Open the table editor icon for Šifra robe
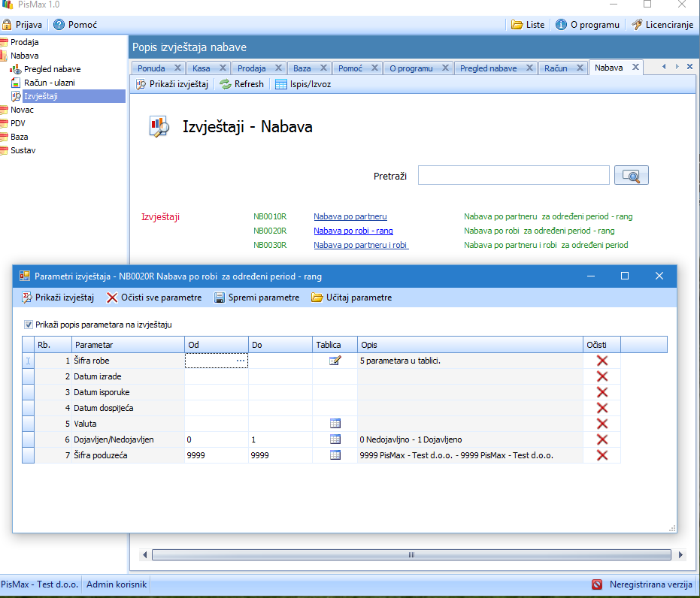Image resolution: width=700 pixels, height=598 pixels. pyautogui.click(x=335, y=361)
